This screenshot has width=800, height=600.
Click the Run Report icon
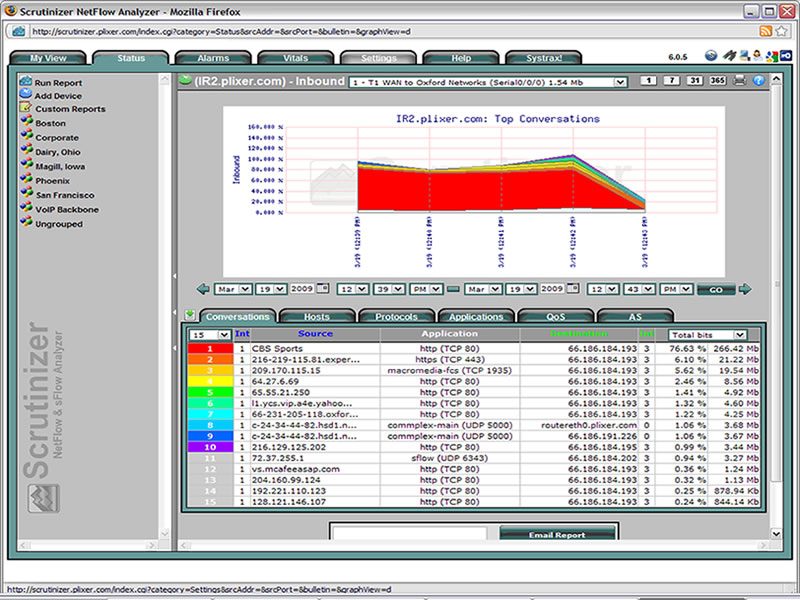[26, 81]
